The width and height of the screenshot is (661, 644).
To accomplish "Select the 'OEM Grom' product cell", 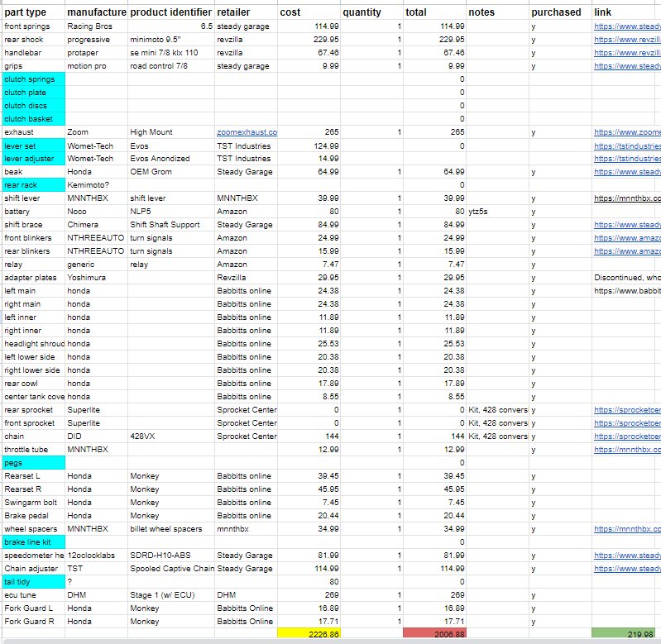I will point(171,172).
